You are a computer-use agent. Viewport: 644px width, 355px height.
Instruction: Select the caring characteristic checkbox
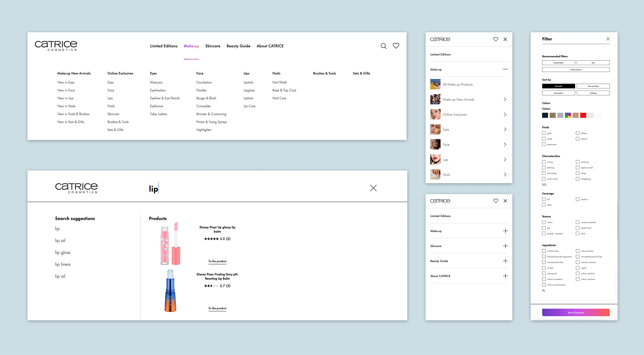(544, 162)
